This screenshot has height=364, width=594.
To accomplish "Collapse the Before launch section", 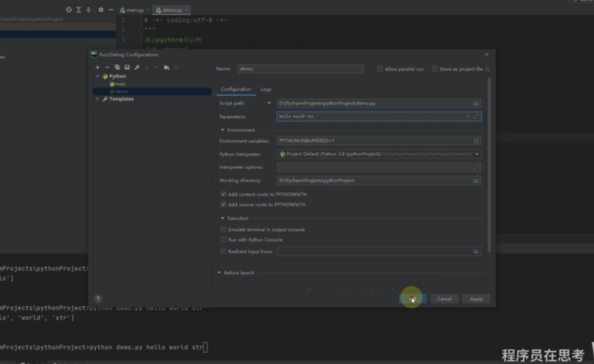I will 219,273.
